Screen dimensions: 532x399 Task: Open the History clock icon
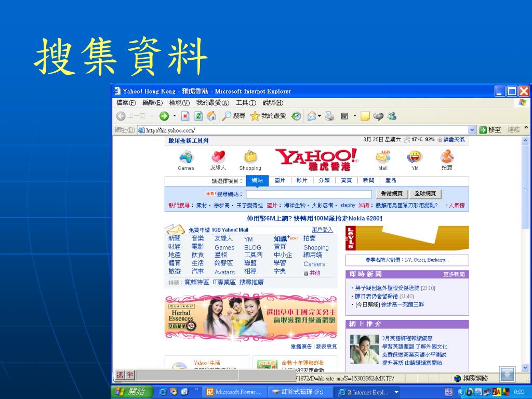tap(296, 116)
